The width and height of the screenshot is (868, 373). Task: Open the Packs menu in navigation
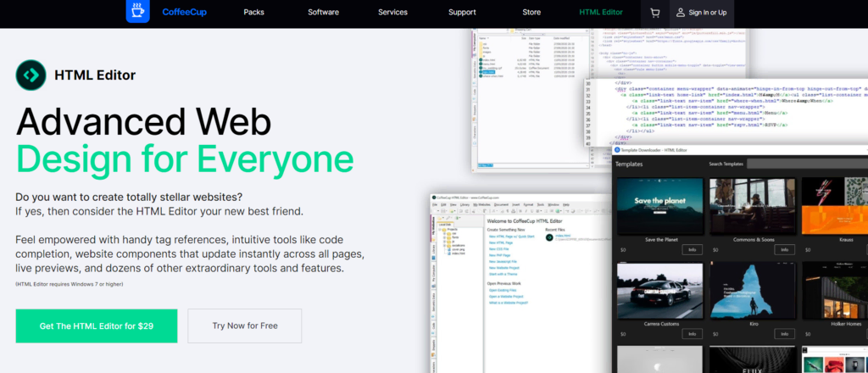pos(253,13)
